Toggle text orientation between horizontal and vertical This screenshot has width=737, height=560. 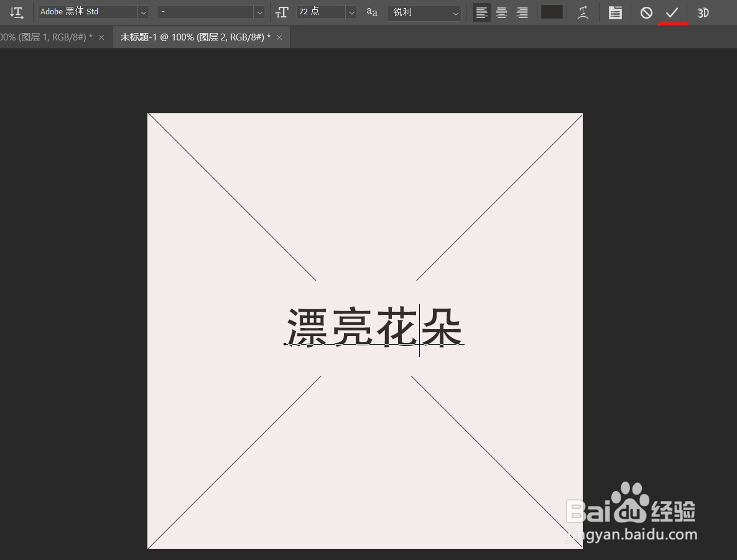point(17,12)
